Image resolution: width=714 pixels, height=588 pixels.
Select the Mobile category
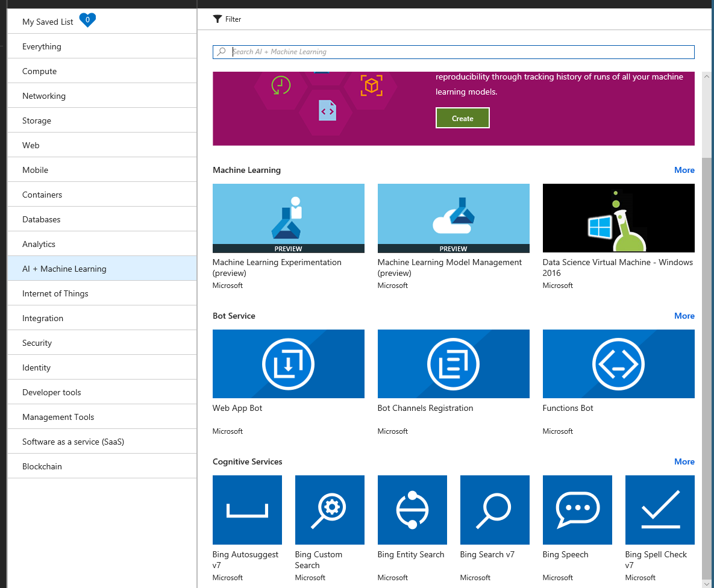point(102,169)
